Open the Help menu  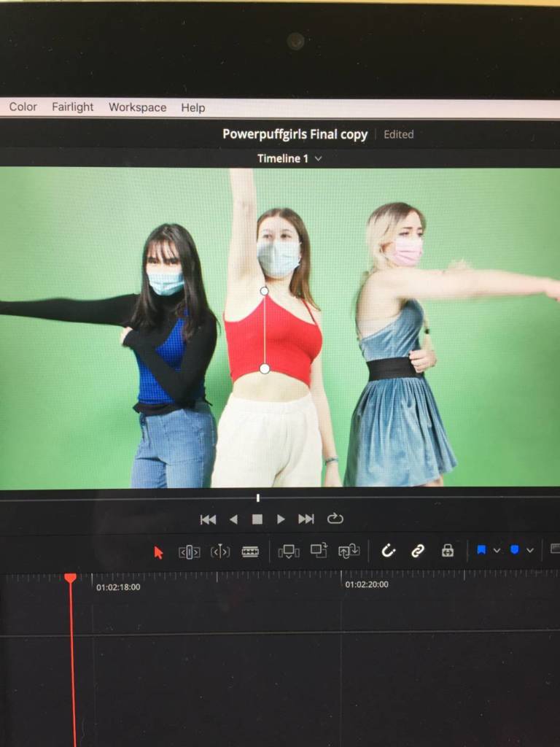click(192, 108)
